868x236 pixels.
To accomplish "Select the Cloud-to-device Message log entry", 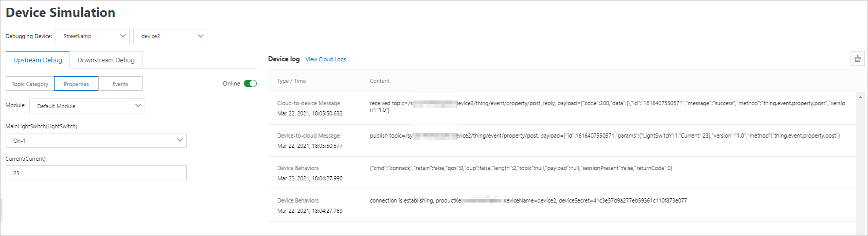I will 562,108.
